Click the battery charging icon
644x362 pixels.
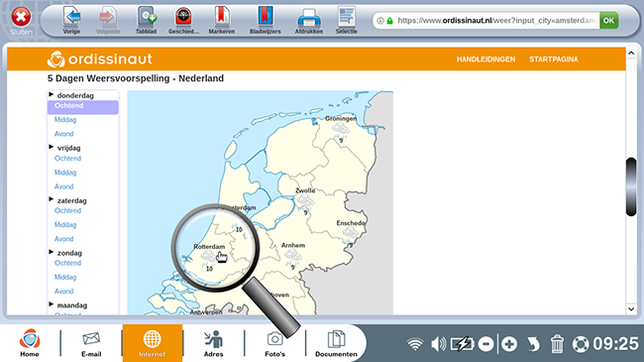tap(462, 344)
